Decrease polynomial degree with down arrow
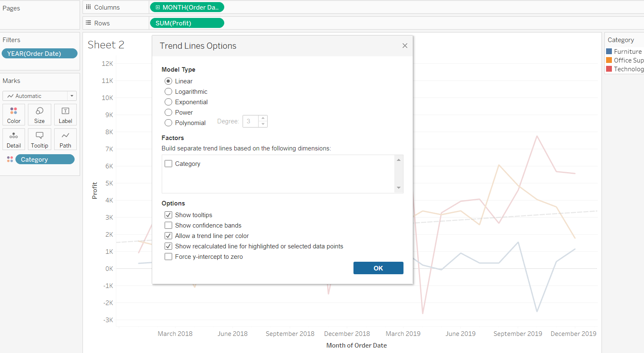The width and height of the screenshot is (644, 353). 263,124
